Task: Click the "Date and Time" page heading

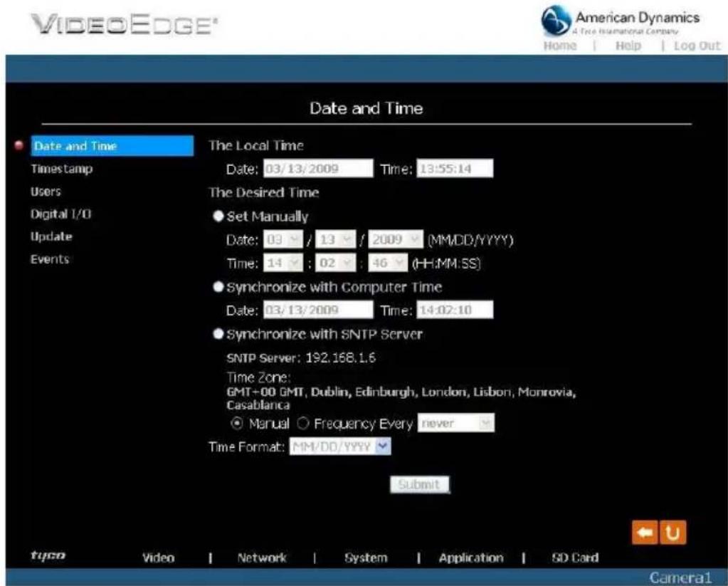Action: click(x=366, y=108)
